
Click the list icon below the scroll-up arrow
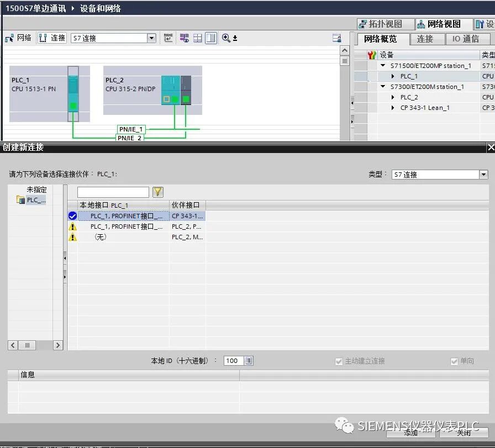coord(345,61)
